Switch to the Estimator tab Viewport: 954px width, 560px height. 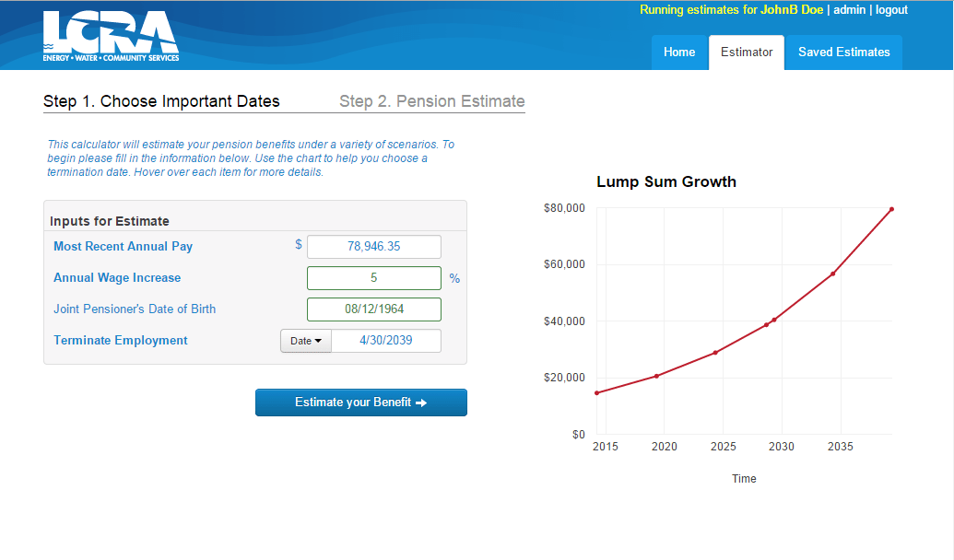click(x=747, y=52)
